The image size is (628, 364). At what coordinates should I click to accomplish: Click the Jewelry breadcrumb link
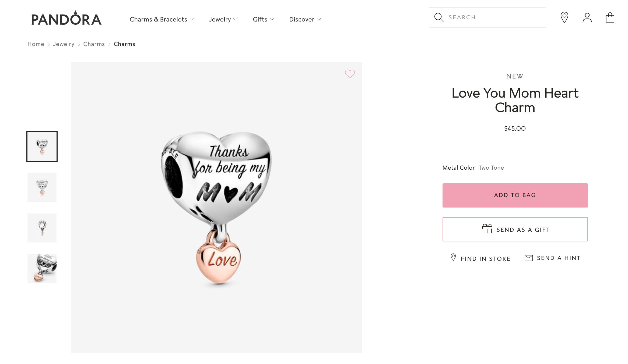click(x=64, y=44)
